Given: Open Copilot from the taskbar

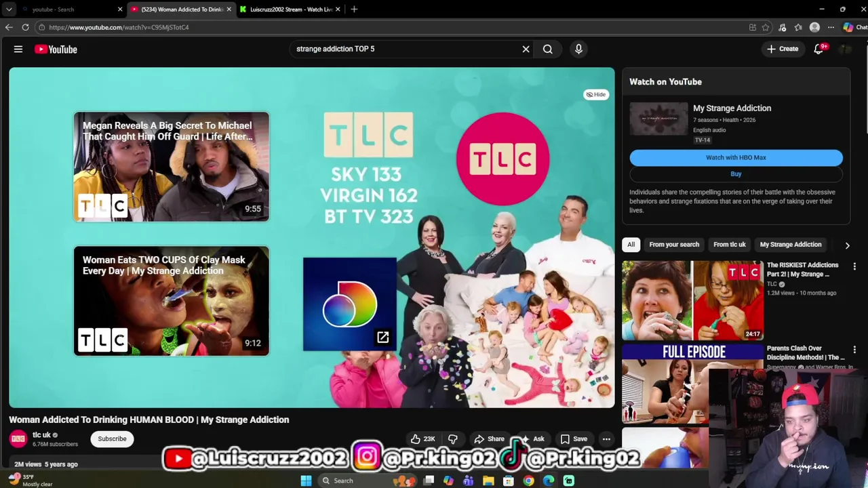Looking at the screenshot, I should click(448, 481).
